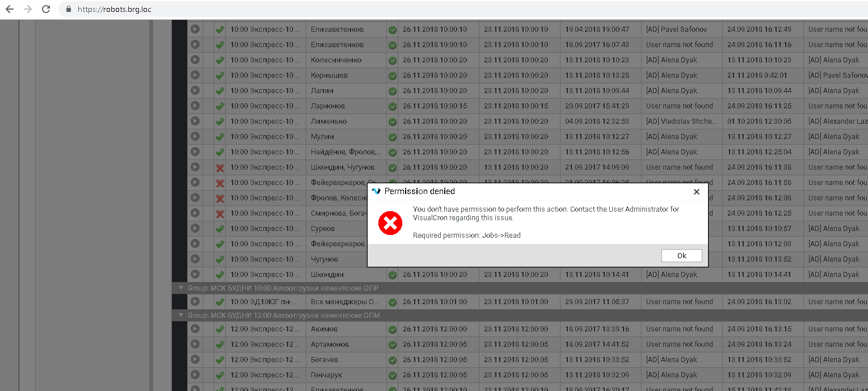Click green circle result icon for Корнышев

tap(392, 75)
